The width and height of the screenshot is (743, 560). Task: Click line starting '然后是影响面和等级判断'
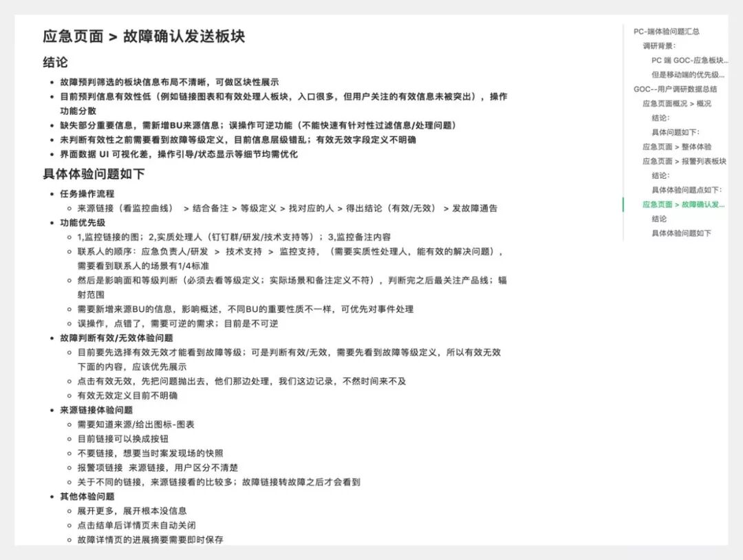coord(292,287)
